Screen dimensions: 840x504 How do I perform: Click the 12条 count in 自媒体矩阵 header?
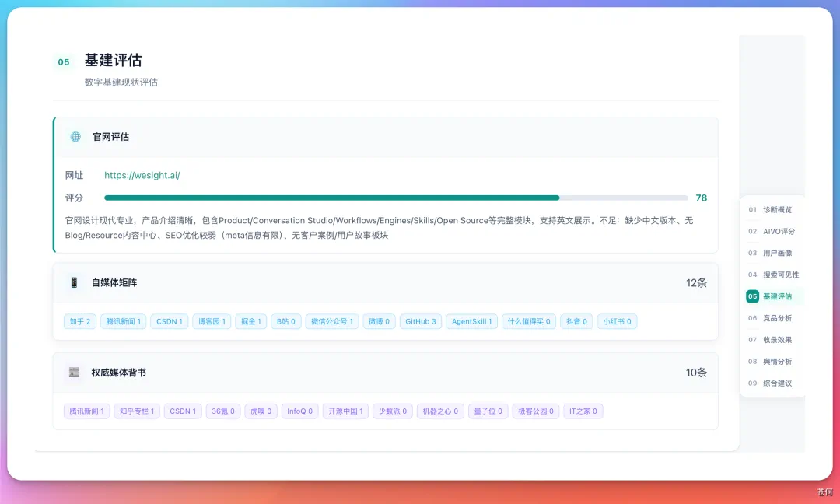[696, 283]
